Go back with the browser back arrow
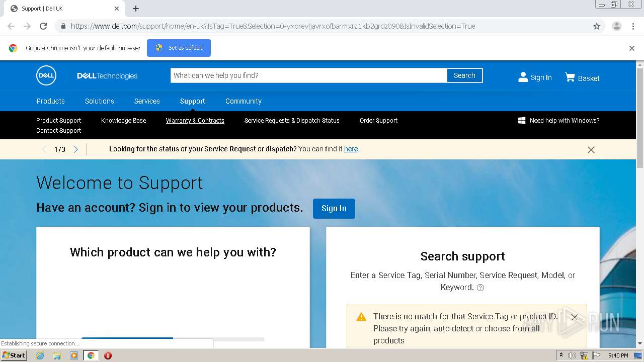This screenshot has height=362, width=644. 11,26
